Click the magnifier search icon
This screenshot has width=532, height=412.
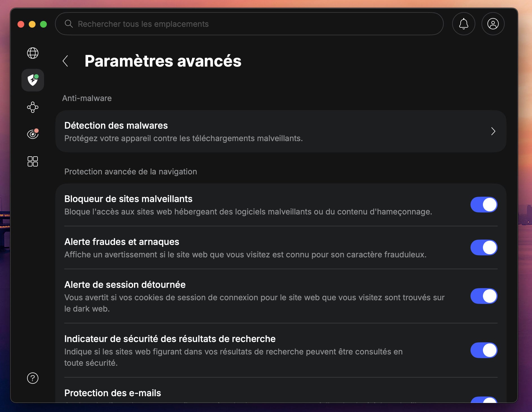[x=69, y=24]
